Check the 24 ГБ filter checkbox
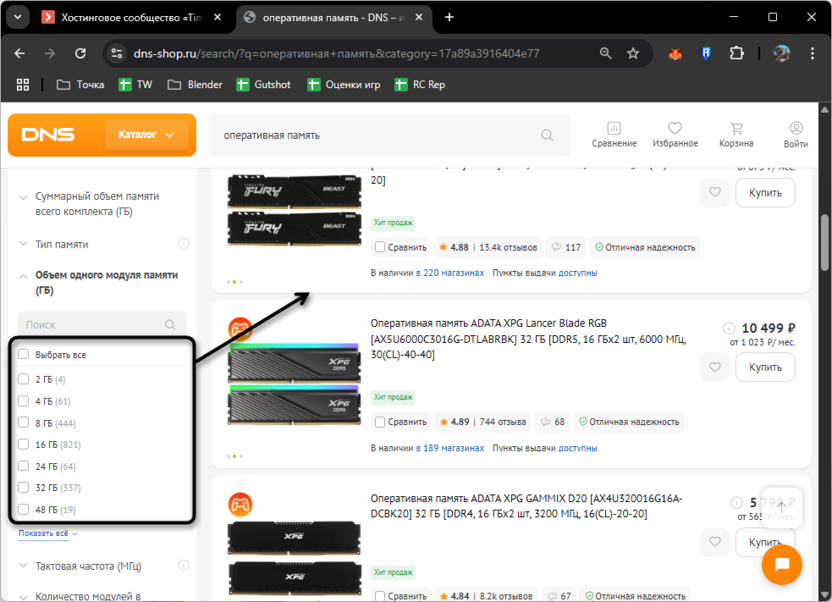 (x=23, y=466)
